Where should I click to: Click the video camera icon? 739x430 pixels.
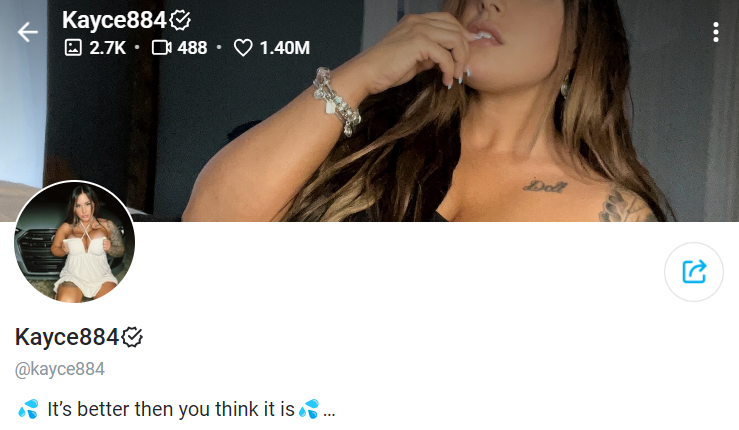pyautogui.click(x=162, y=48)
